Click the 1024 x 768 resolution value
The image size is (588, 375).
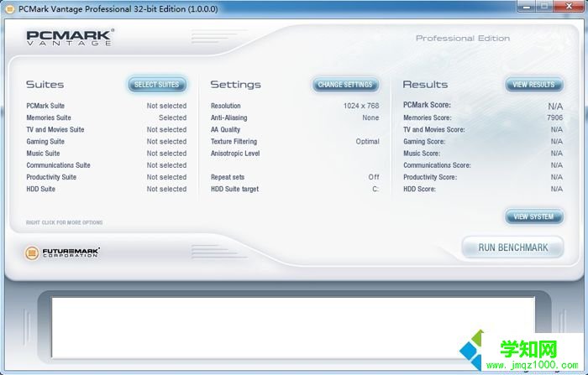(x=361, y=106)
